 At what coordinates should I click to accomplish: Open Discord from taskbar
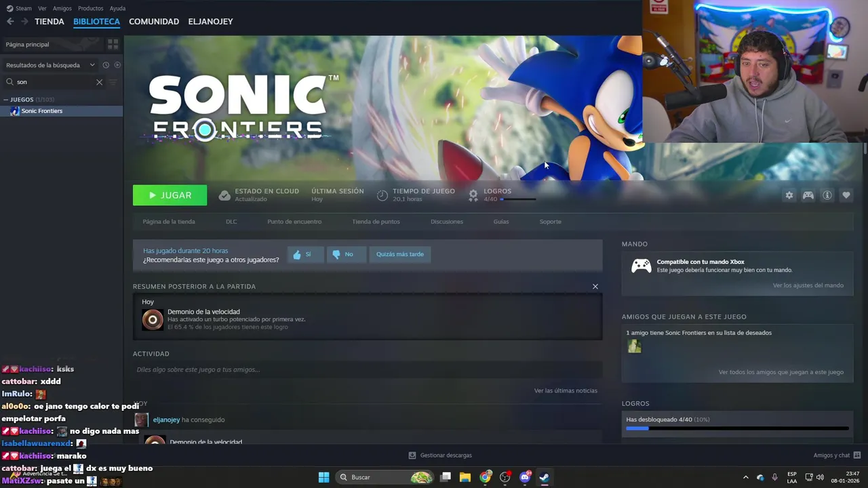coord(525,477)
